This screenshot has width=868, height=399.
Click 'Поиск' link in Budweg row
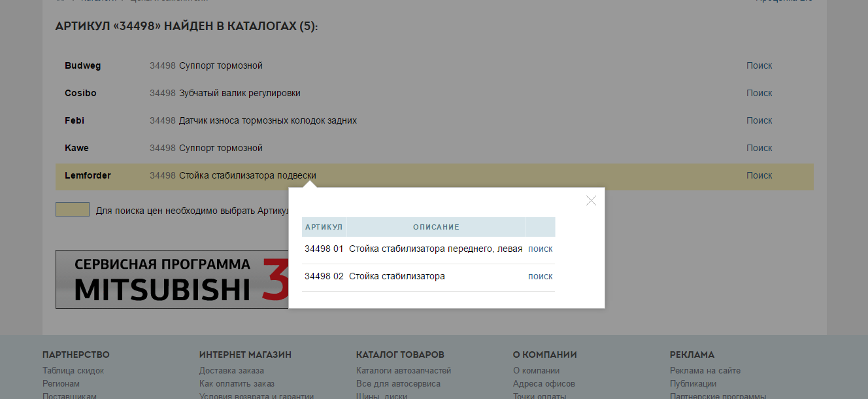click(759, 65)
